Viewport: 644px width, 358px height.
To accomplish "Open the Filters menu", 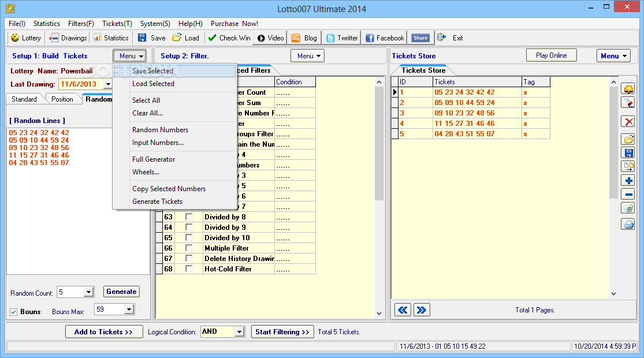I will (81, 24).
